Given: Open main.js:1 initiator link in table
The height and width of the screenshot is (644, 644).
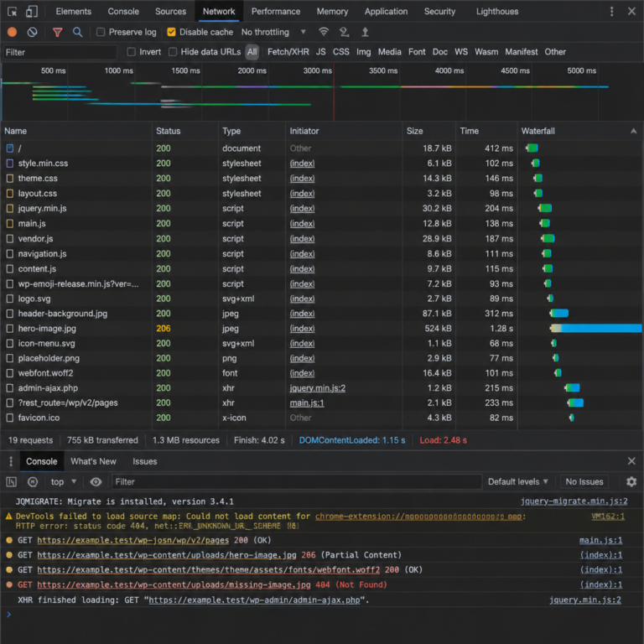Looking at the screenshot, I should pyautogui.click(x=307, y=402).
